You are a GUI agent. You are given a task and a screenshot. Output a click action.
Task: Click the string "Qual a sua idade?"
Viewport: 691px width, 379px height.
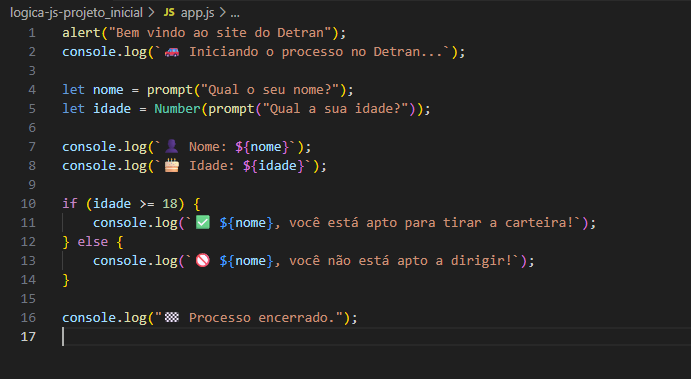335,109
